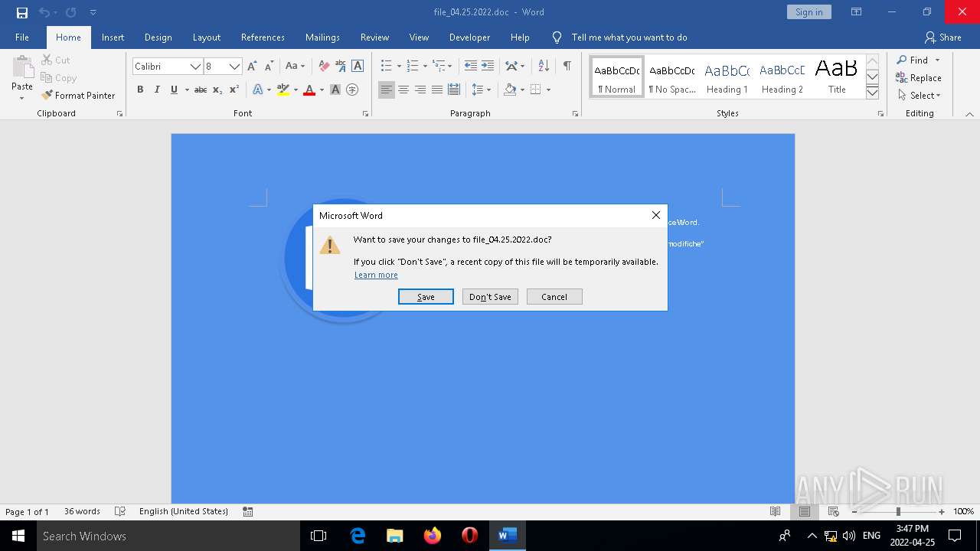Screen dimensions: 980x551
Task: Open the Borders dropdown arrow
Action: pyautogui.click(x=548, y=90)
